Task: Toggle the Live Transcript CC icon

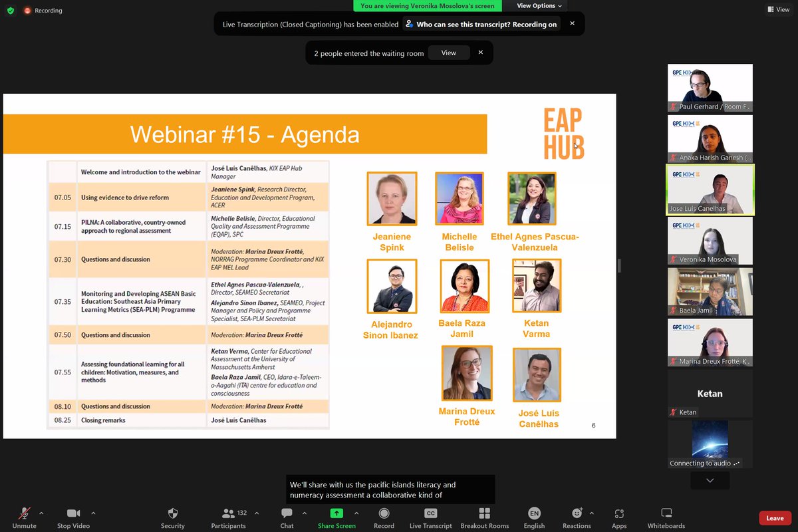Action: (430, 513)
